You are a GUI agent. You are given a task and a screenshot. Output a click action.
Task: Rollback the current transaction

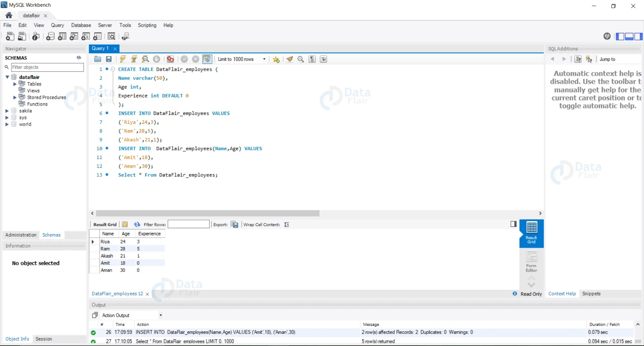(x=196, y=59)
